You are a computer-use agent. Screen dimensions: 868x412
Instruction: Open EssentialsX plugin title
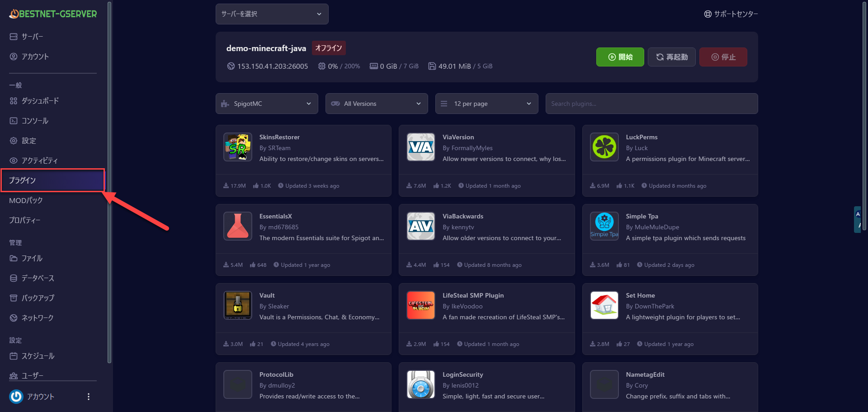(276, 216)
